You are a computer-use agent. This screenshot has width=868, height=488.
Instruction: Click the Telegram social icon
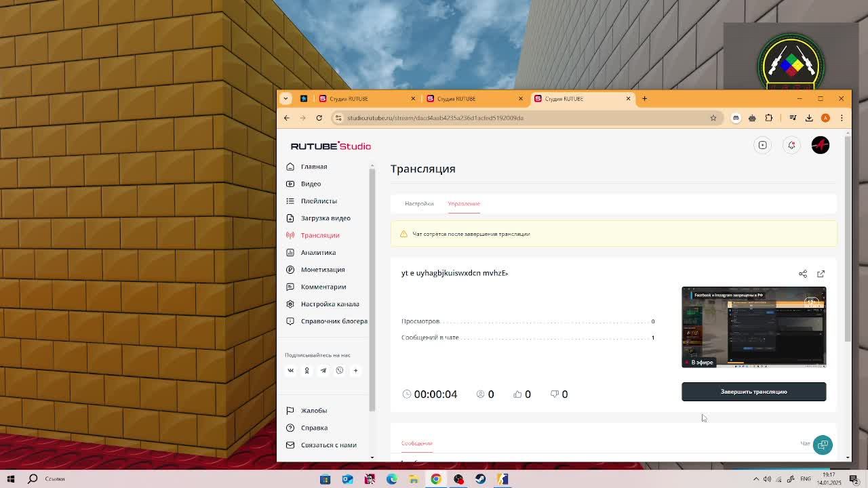click(x=323, y=371)
